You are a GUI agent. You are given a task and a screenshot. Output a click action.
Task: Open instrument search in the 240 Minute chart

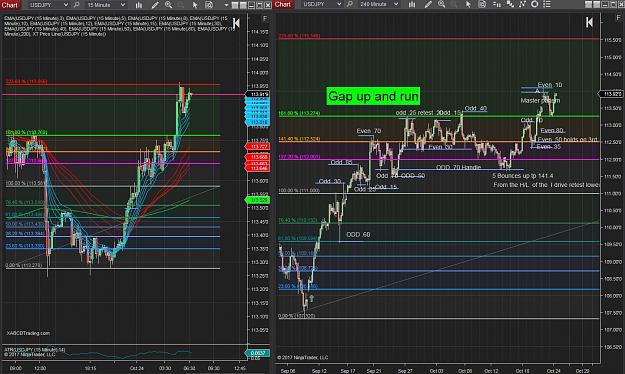[x=350, y=4]
